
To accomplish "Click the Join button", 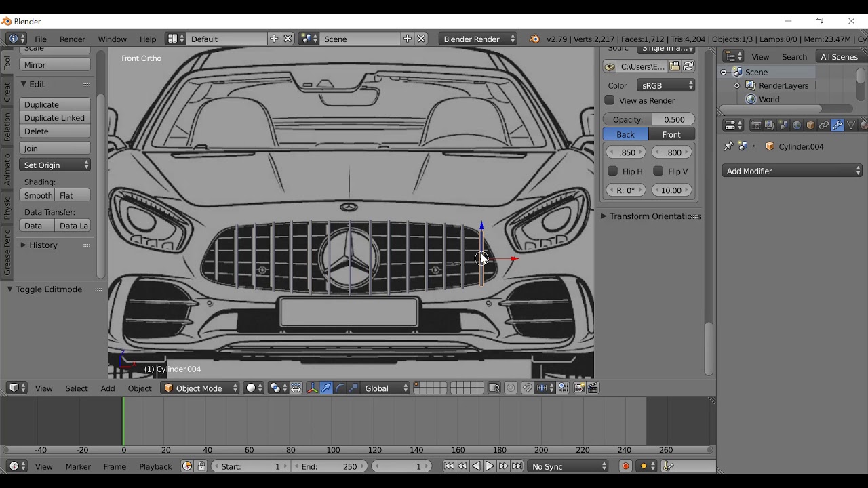I will pyautogui.click(x=55, y=148).
